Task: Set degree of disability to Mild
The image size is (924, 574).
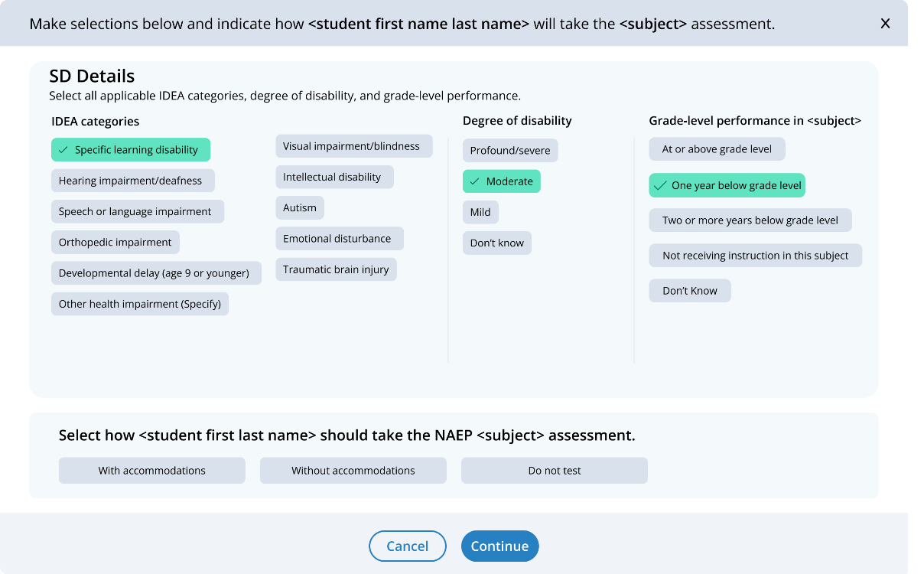Action: coord(480,212)
